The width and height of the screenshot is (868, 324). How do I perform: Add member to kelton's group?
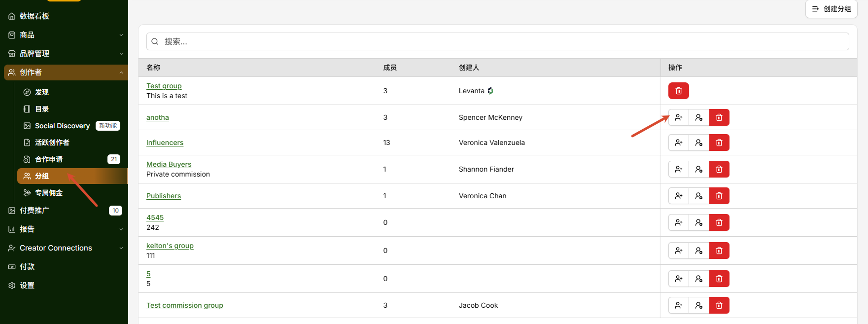pyautogui.click(x=679, y=251)
